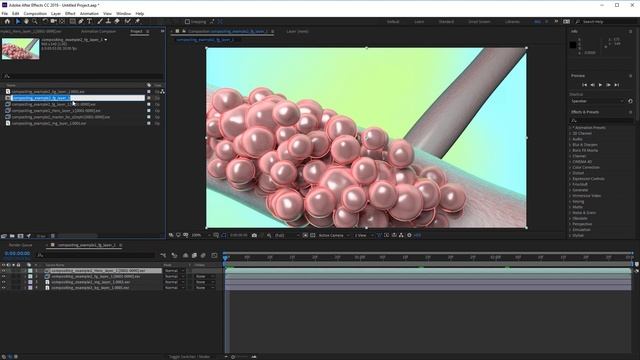
Task: Toggle Frame Blending icon in timeline header
Action: pyautogui.click(x=194, y=255)
